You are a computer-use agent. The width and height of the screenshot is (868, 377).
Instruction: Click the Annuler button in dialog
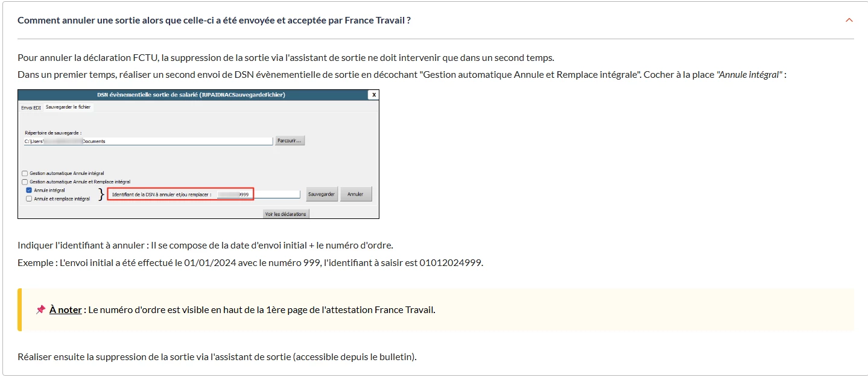(356, 194)
